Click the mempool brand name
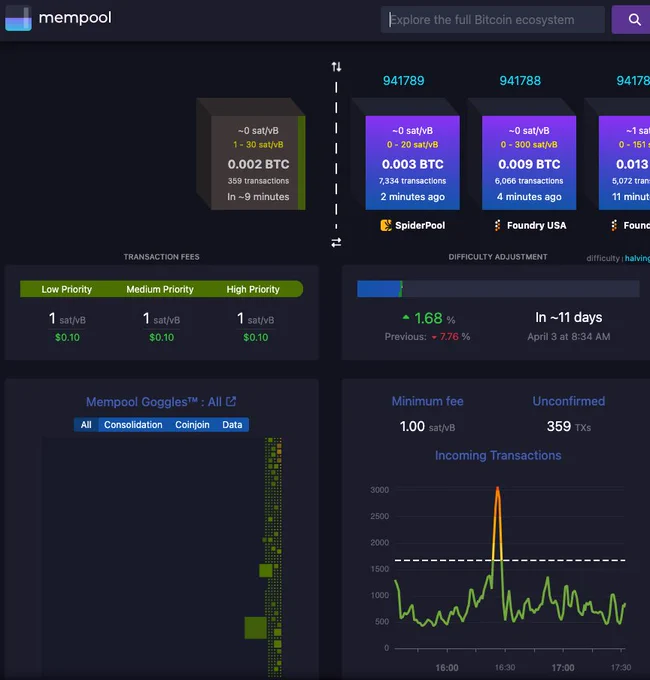This screenshot has width=650, height=680. coord(75,18)
